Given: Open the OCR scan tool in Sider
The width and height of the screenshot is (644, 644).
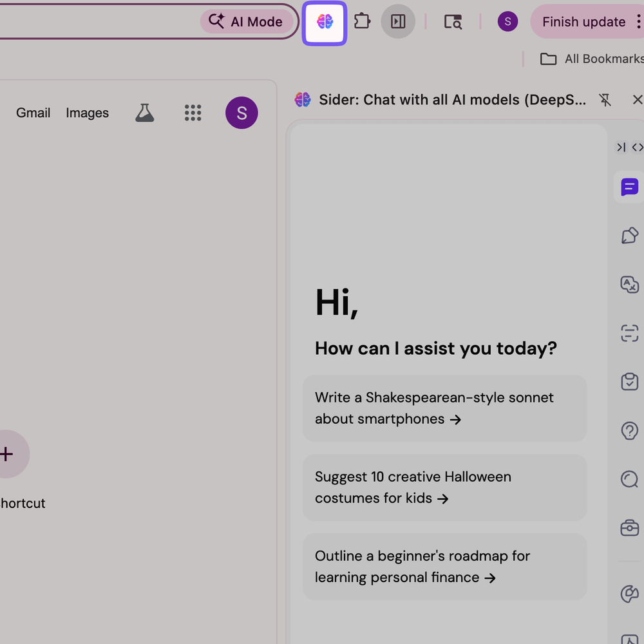Looking at the screenshot, I should (x=630, y=333).
